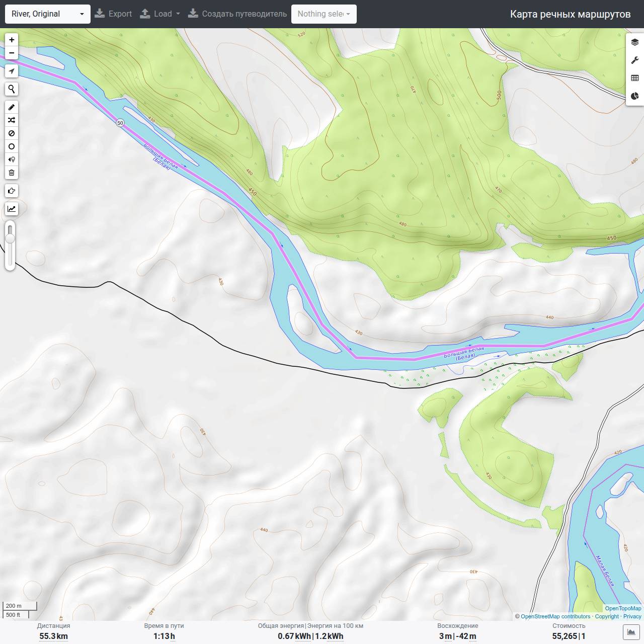The height and width of the screenshot is (644, 644).
Task: Delete the route with the trash icon
Action: point(12,173)
